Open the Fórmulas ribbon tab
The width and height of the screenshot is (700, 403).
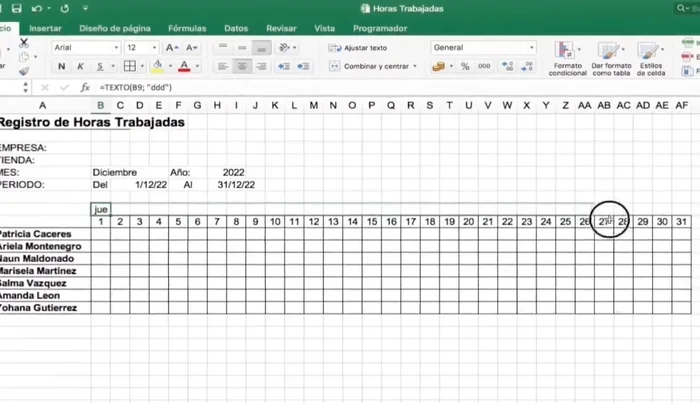187,28
